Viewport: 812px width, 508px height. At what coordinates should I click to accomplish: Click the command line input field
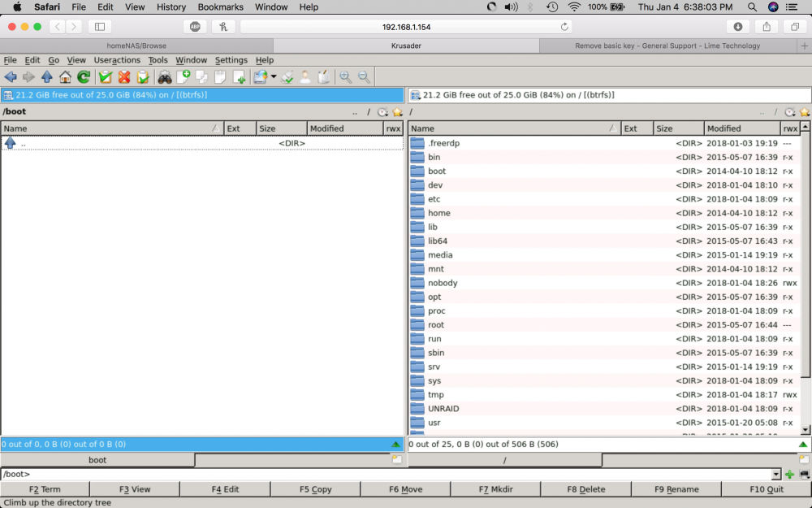coord(386,474)
